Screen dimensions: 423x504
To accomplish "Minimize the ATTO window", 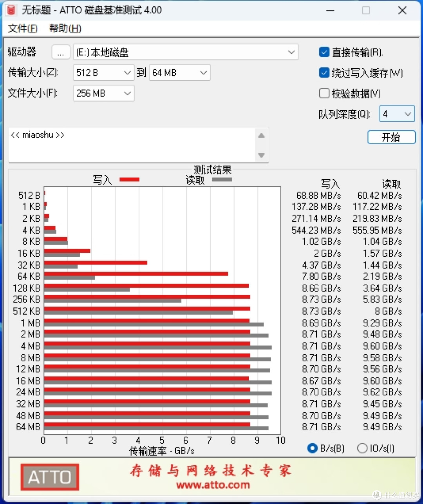I will click(x=330, y=10).
